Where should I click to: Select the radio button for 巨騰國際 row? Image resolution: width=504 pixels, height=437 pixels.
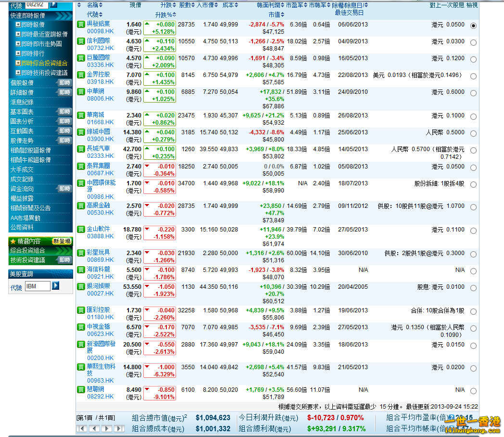coord(473,59)
